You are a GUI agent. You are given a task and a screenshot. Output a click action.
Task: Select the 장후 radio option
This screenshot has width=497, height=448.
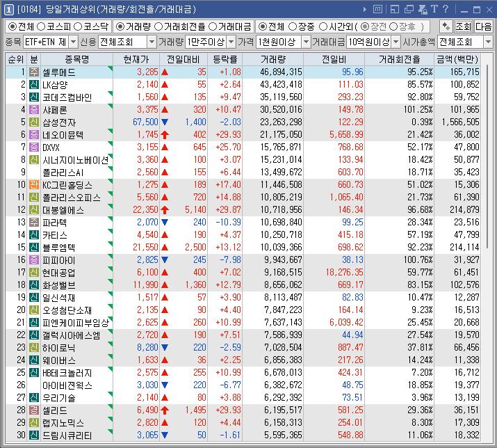tap(393, 26)
